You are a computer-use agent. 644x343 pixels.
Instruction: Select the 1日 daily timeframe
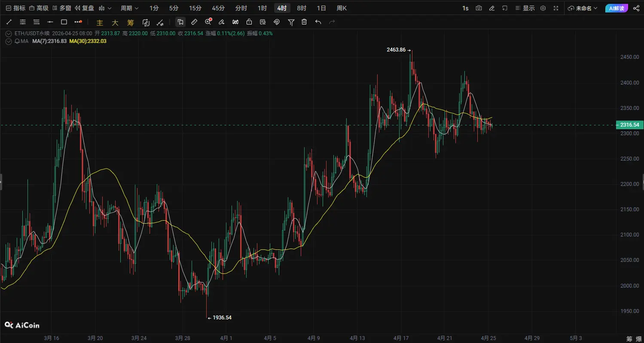point(321,8)
